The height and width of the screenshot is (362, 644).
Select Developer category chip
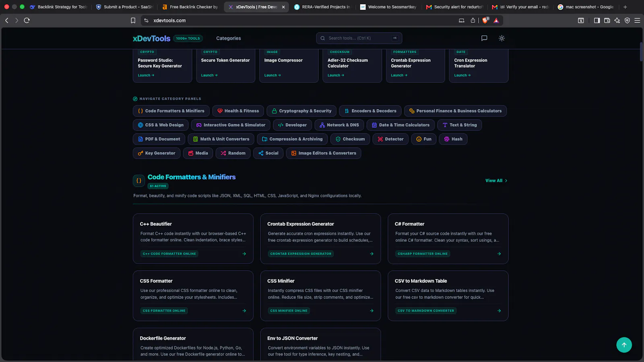(x=292, y=125)
